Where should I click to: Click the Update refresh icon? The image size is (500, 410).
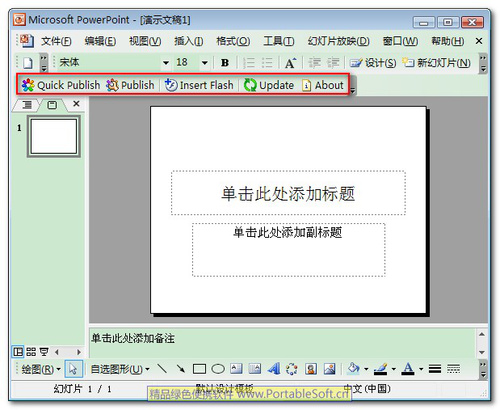coord(250,85)
